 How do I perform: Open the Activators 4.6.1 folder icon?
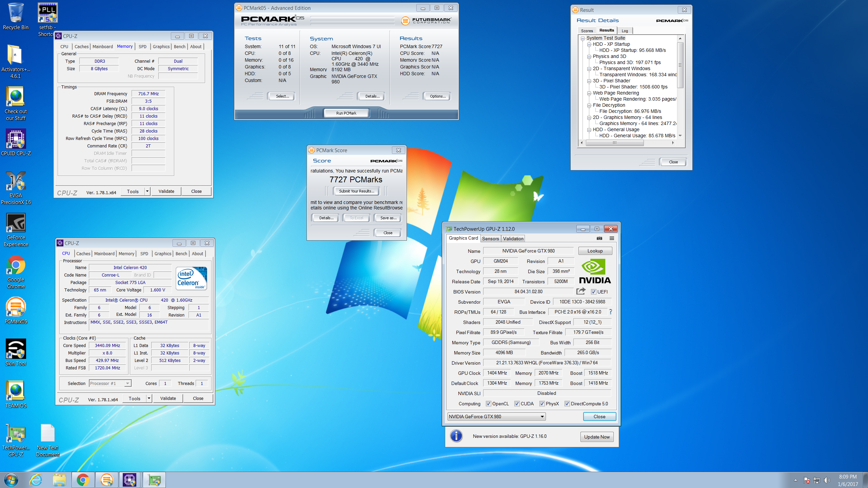coord(16,61)
